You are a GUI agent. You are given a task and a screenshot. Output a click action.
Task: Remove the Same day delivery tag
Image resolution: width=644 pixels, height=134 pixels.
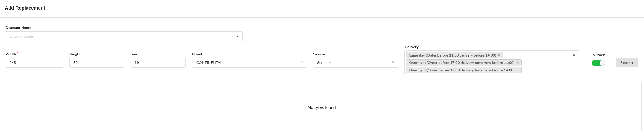click(499, 55)
